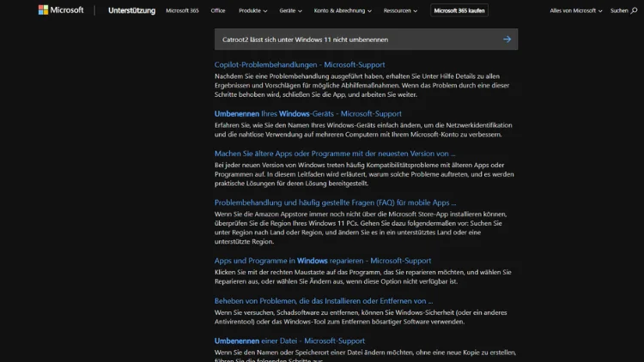The width and height of the screenshot is (644, 362).
Task: Open Office menu item
Action: pos(218,10)
